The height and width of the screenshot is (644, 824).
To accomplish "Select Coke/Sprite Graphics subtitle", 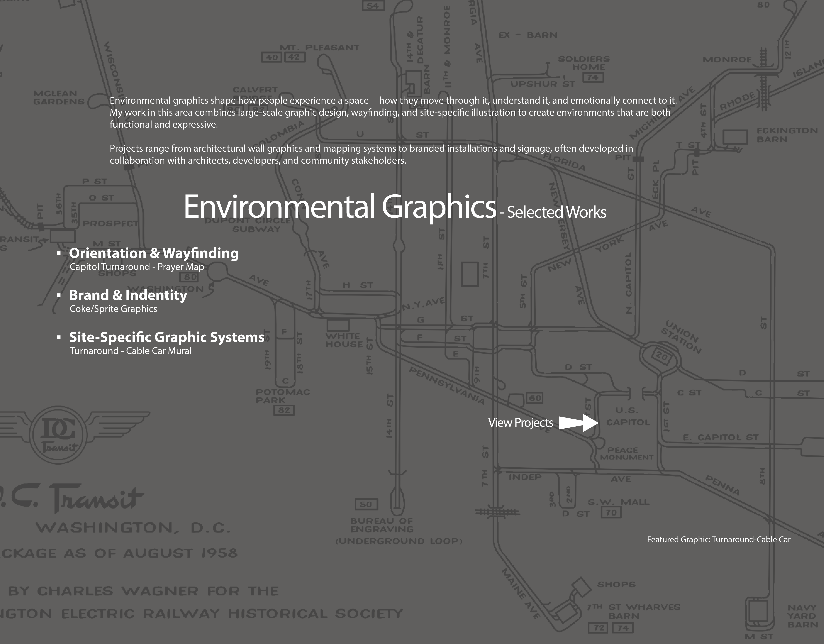I will (x=113, y=309).
